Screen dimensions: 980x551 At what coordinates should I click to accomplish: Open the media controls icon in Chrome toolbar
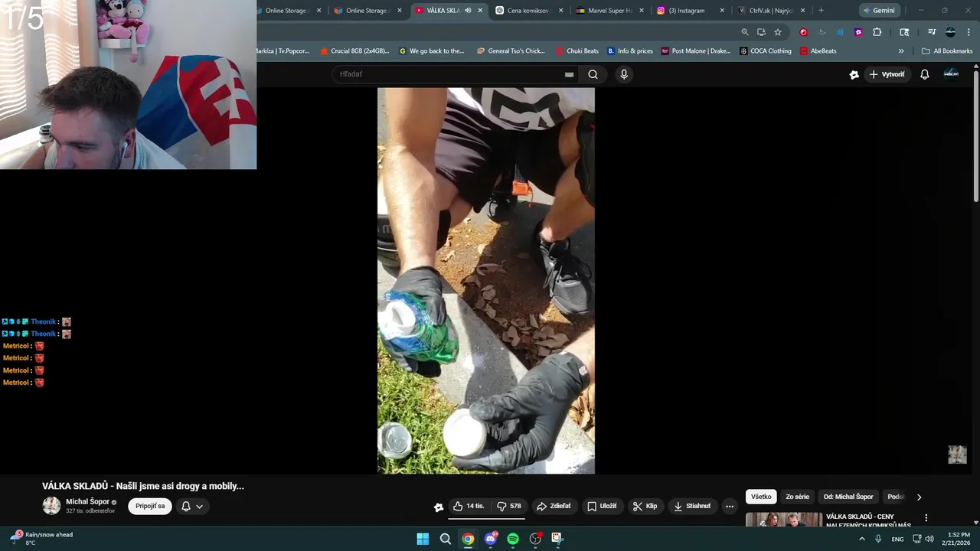(932, 32)
